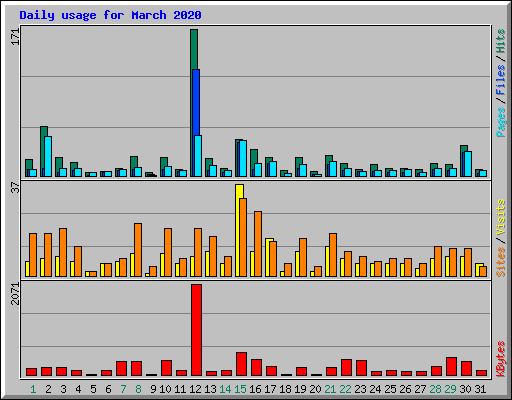Click day label '13' on the axis
The width and height of the screenshot is (512, 400).
pyautogui.click(x=210, y=389)
